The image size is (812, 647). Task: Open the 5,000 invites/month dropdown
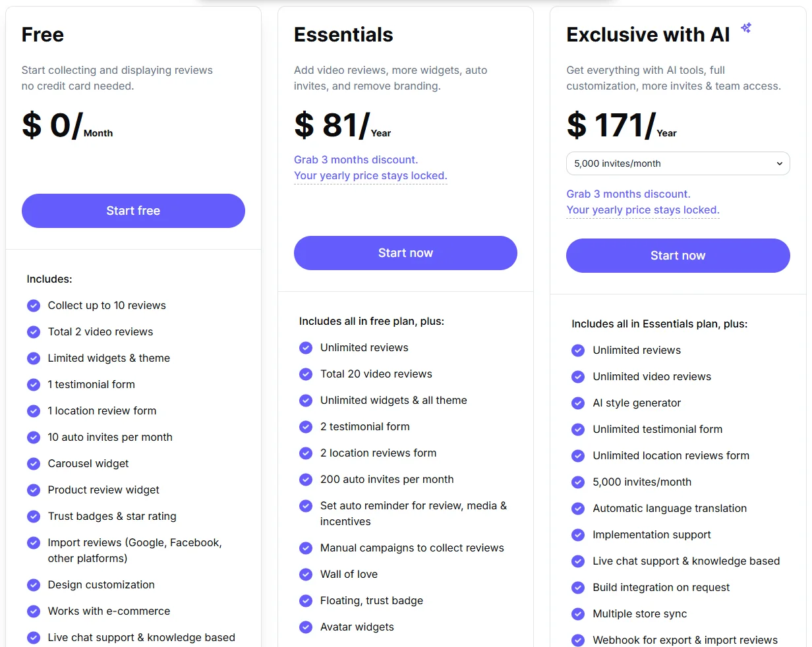pyautogui.click(x=678, y=163)
